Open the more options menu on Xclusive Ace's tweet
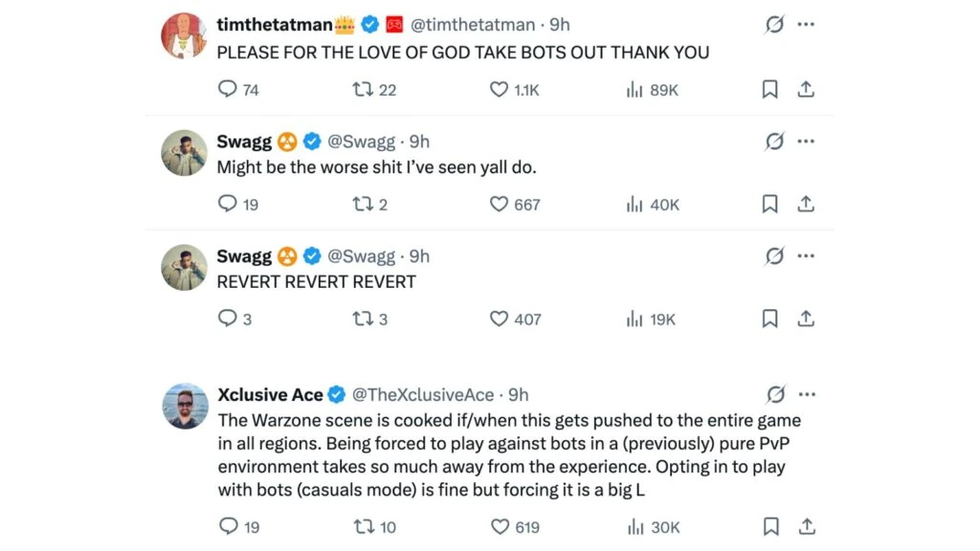This screenshot has width=980, height=551. [x=807, y=393]
